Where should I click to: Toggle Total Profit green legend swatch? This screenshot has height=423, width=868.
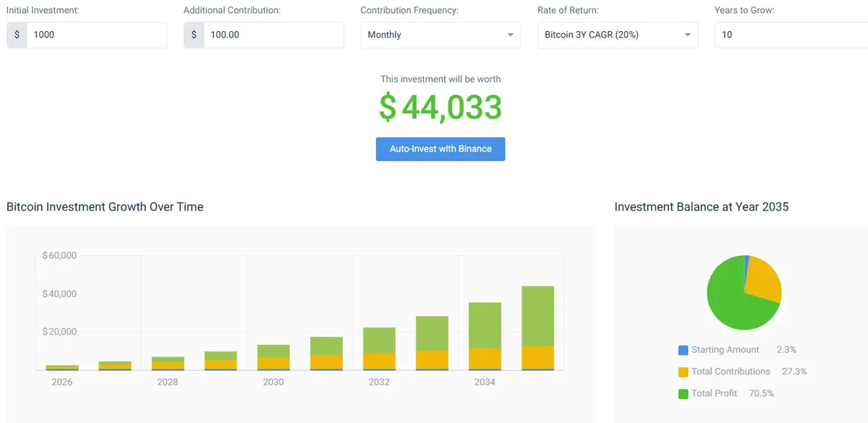pos(683,393)
